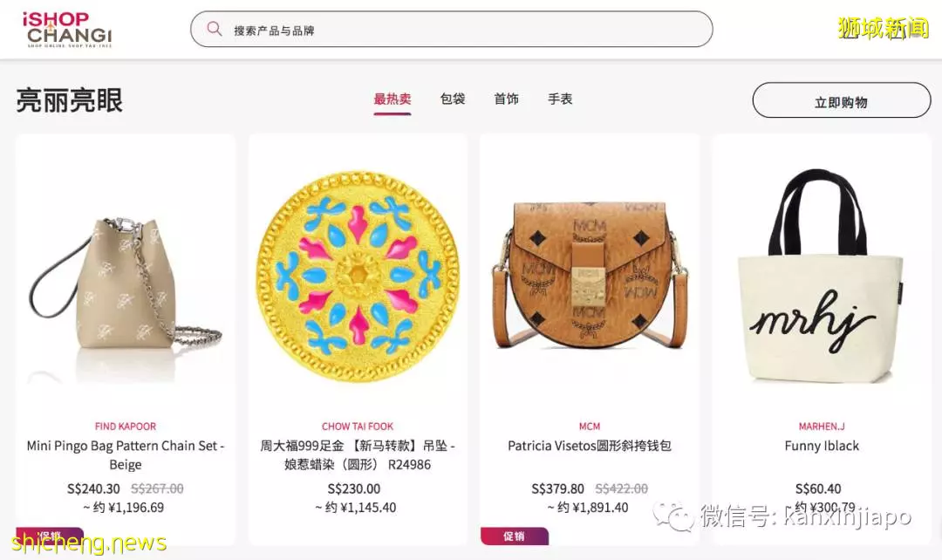Click the 促销 badge under MCM bag

pyautogui.click(x=515, y=536)
